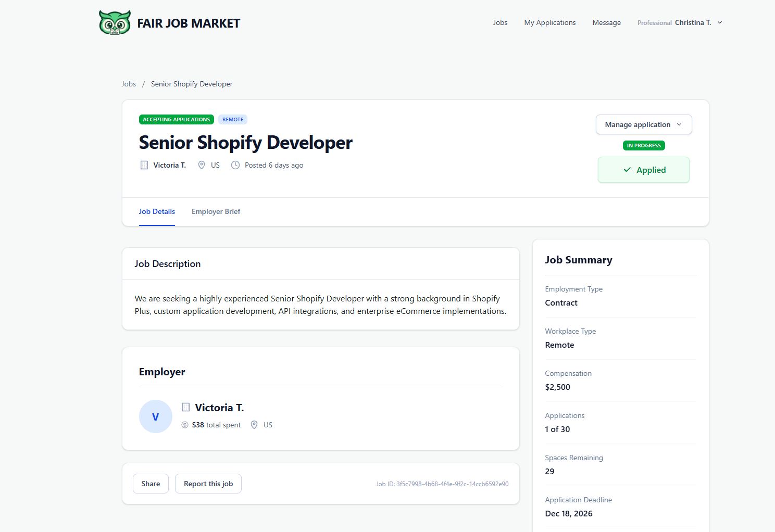Click the ACCEPTING APPLICATIONS badge

tap(177, 119)
